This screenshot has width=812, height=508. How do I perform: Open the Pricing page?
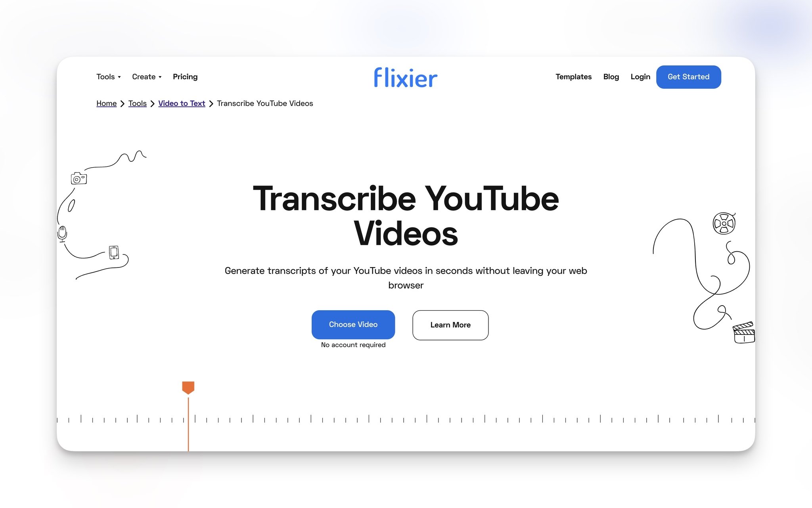185,76
